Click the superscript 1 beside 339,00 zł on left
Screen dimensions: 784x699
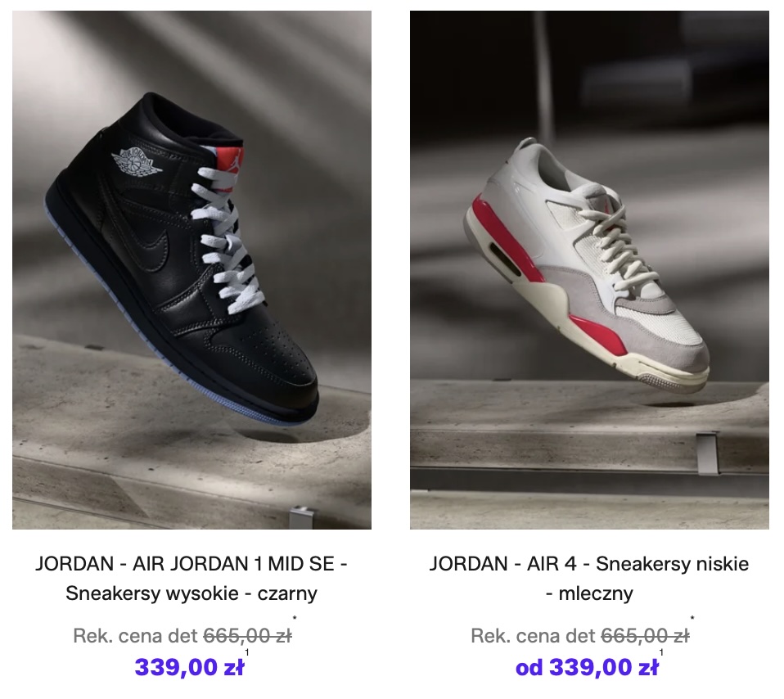(x=247, y=652)
